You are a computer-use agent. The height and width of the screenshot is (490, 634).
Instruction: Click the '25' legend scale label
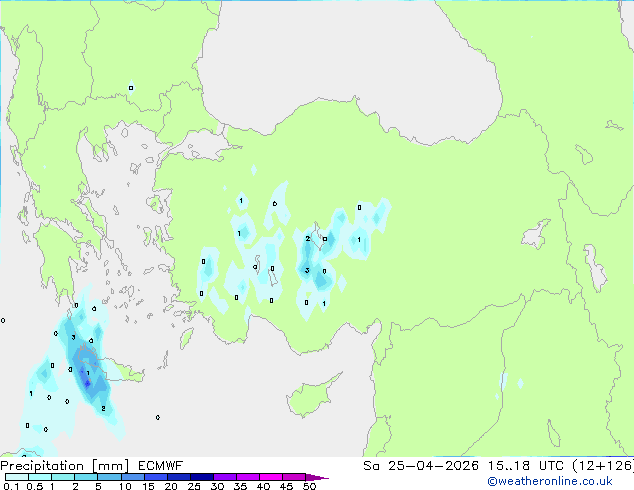click(x=194, y=486)
